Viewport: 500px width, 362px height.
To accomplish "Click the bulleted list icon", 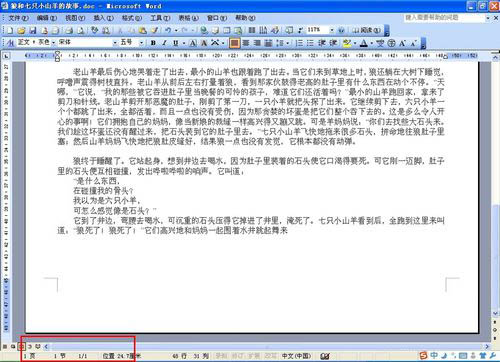I will pos(310,43).
